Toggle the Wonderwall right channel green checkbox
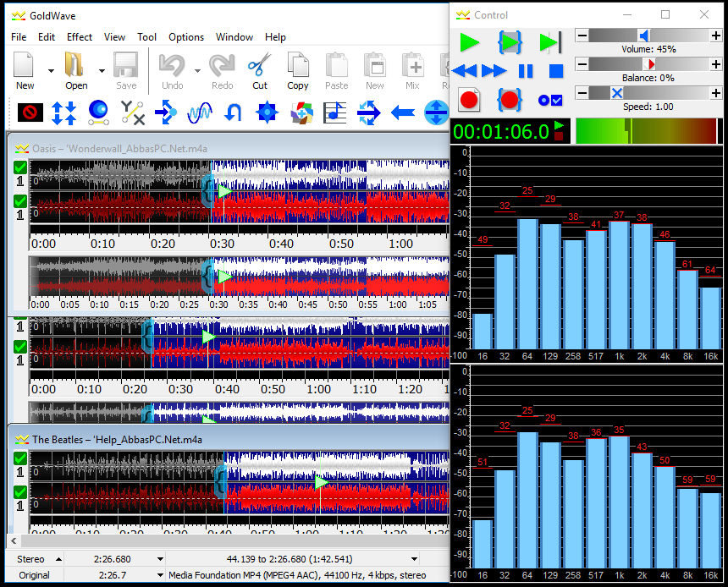This screenshot has width=728, height=587. point(20,201)
